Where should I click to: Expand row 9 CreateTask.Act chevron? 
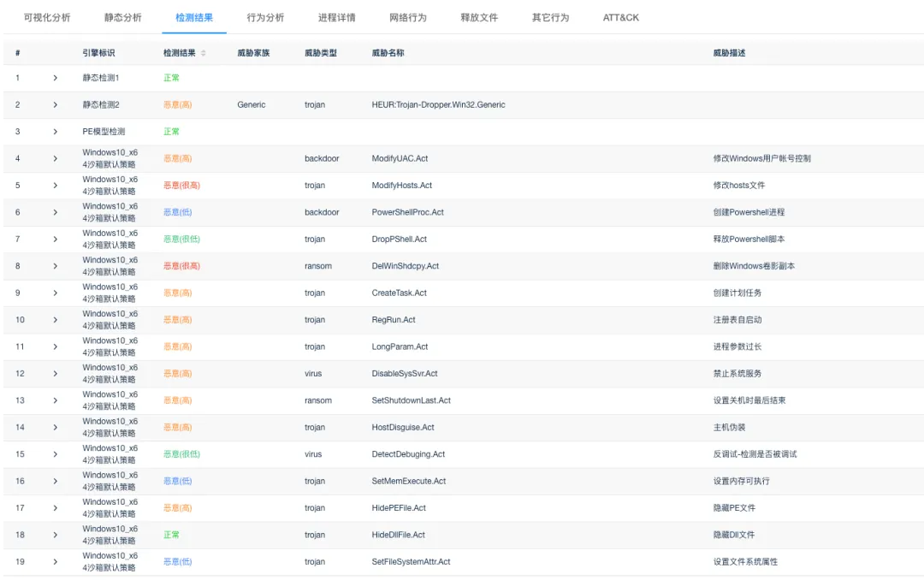[56, 293]
